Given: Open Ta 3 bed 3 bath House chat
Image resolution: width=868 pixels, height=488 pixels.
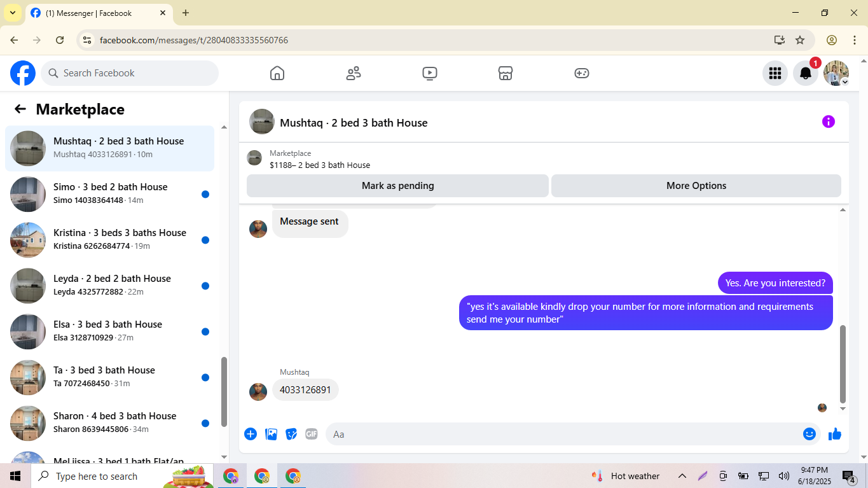Looking at the screenshot, I should (109, 377).
